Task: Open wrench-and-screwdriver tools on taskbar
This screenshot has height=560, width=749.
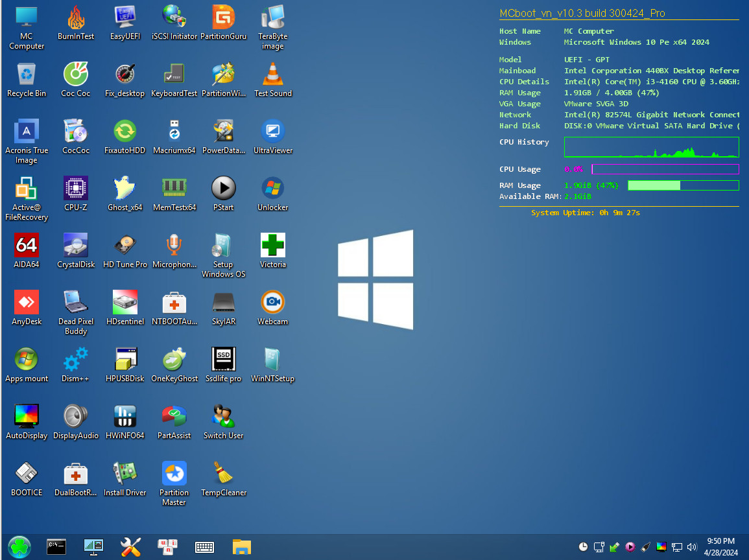Action: [x=130, y=547]
